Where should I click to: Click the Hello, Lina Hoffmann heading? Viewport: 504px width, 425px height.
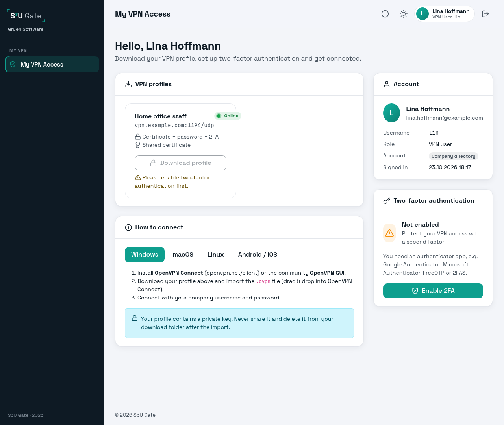[x=168, y=46]
